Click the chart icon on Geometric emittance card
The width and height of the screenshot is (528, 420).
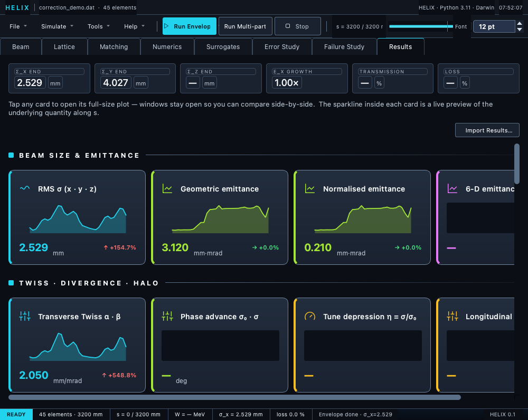pyautogui.click(x=167, y=188)
